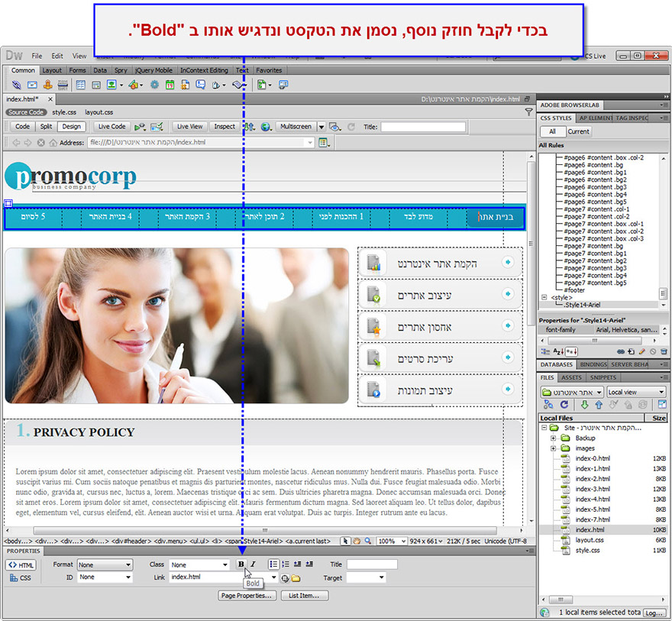Open the File menu
The image size is (672, 621).
coord(37,57)
